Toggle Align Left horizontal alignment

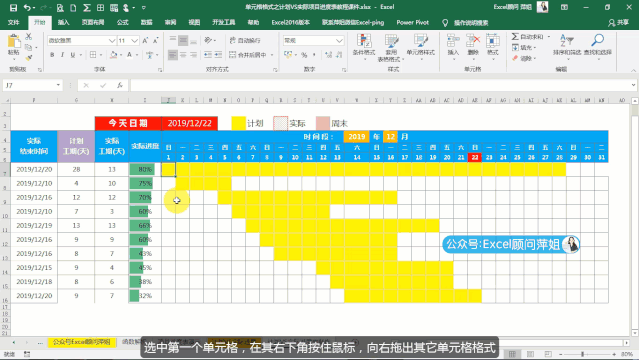(173, 54)
